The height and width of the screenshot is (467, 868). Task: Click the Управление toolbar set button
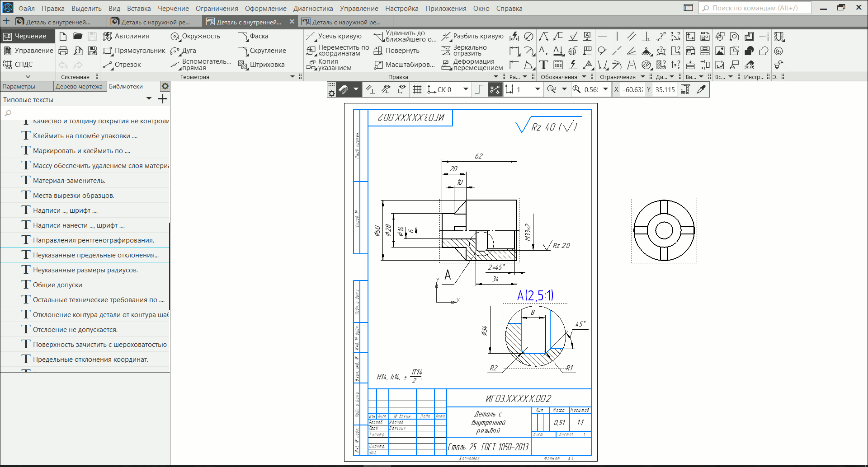click(28, 51)
